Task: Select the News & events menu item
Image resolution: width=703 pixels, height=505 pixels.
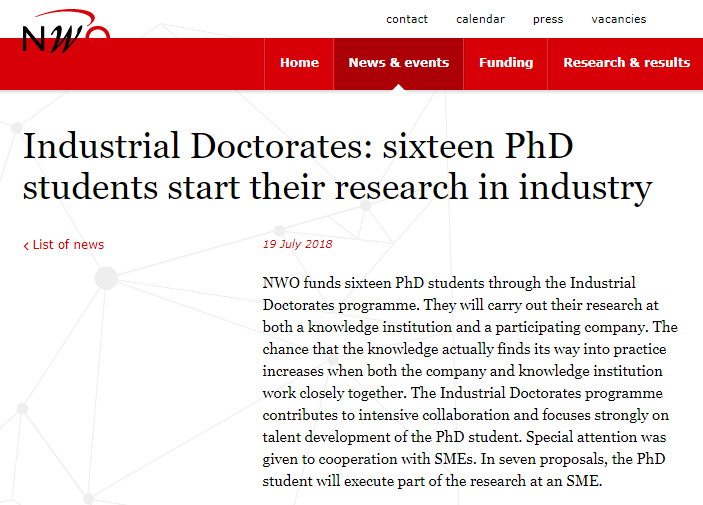Action: (x=399, y=63)
